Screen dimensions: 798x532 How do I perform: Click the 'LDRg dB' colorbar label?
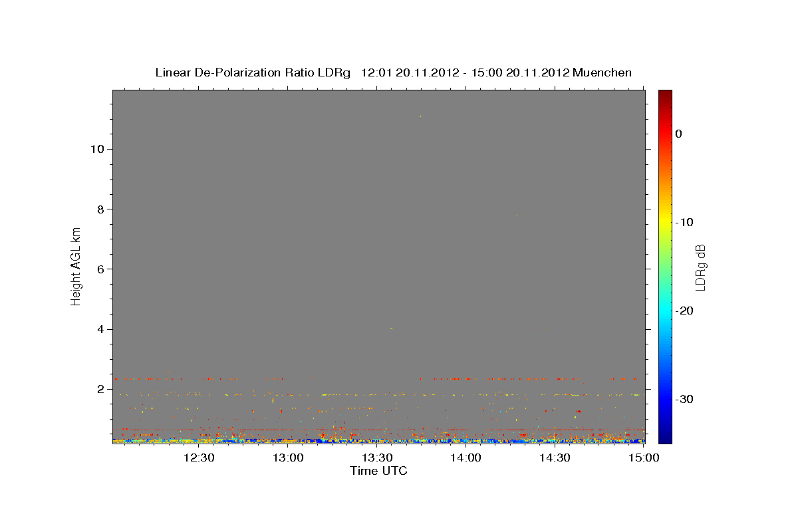[x=700, y=267]
